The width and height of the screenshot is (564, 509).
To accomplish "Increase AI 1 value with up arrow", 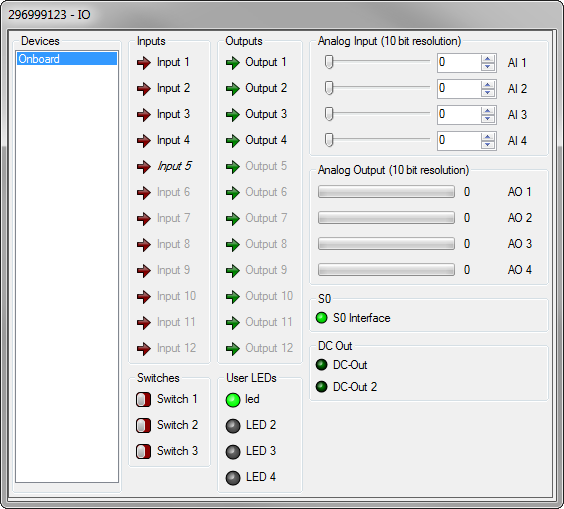I will click(x=488, y=59).
